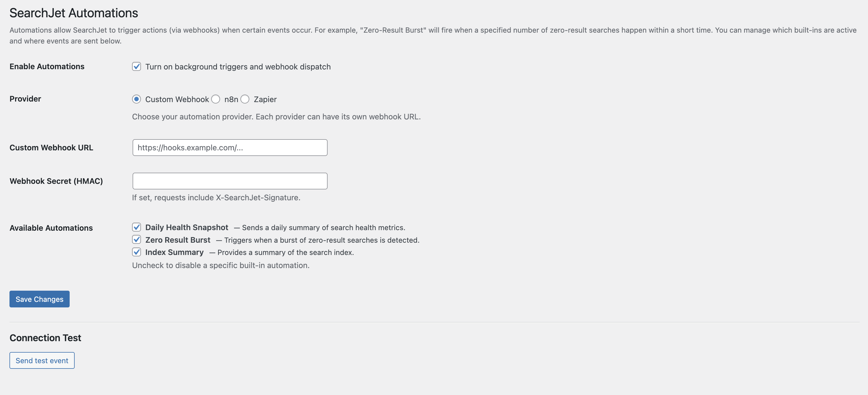The height and width of the screenshot is (395, 868).
Task: Click the bold "Custom Webhook URL" row label
Action: (51, 148)
